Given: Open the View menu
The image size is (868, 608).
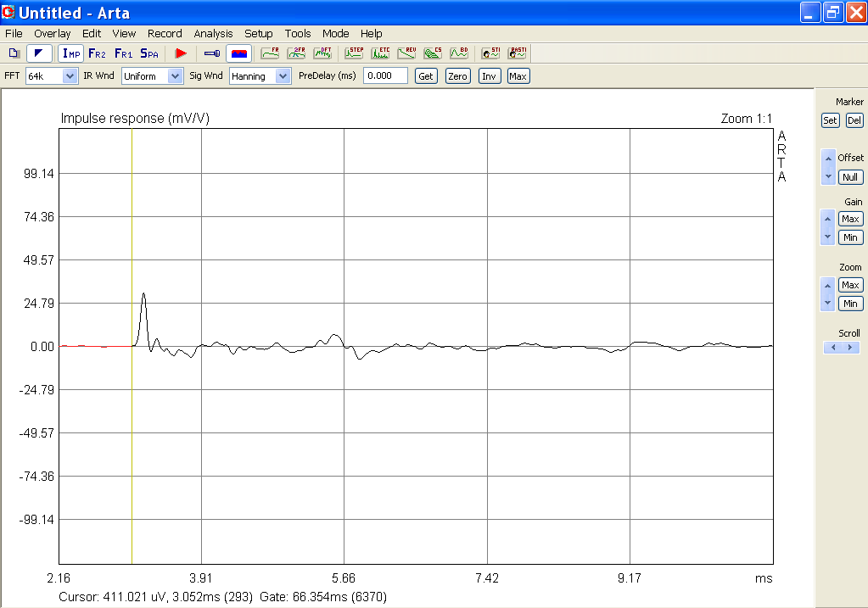Looking at the screenshot, I should click(124, 34).
